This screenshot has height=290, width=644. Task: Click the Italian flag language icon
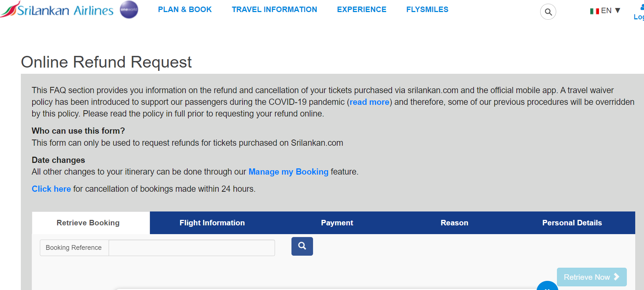[594, 11]
